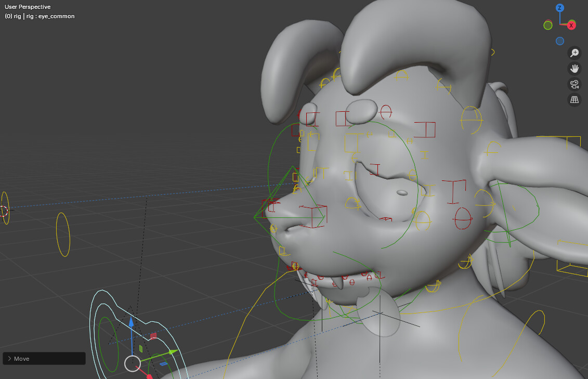Click the blue negative Z axis circle on gizmo
The height and width of the screenshot is (379, 588).
click(560, 41)
